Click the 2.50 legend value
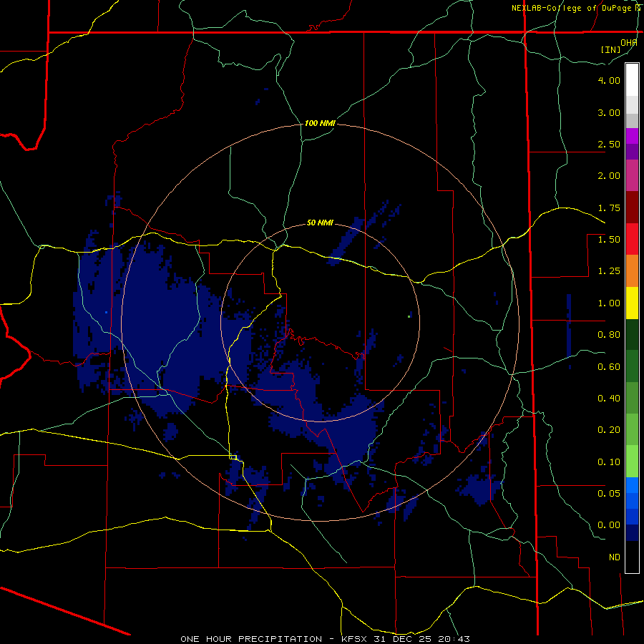The image size is (644, 644). click(609, 144)
